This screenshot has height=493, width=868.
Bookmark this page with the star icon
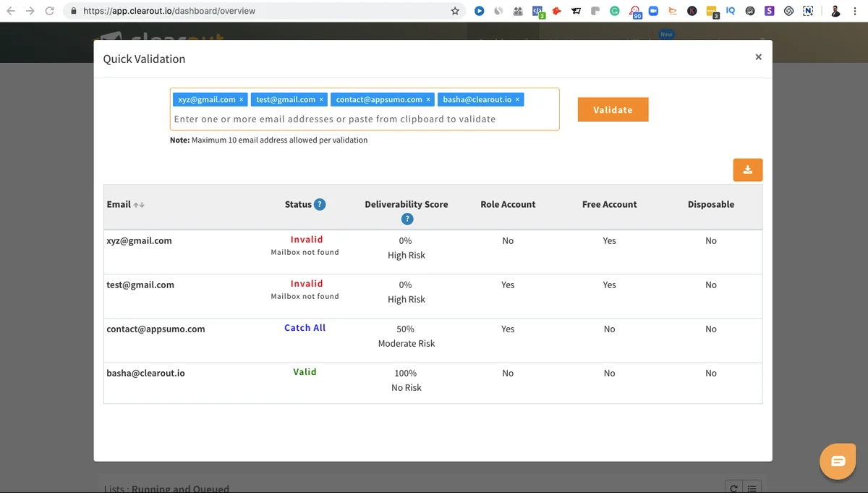point(455,11)
